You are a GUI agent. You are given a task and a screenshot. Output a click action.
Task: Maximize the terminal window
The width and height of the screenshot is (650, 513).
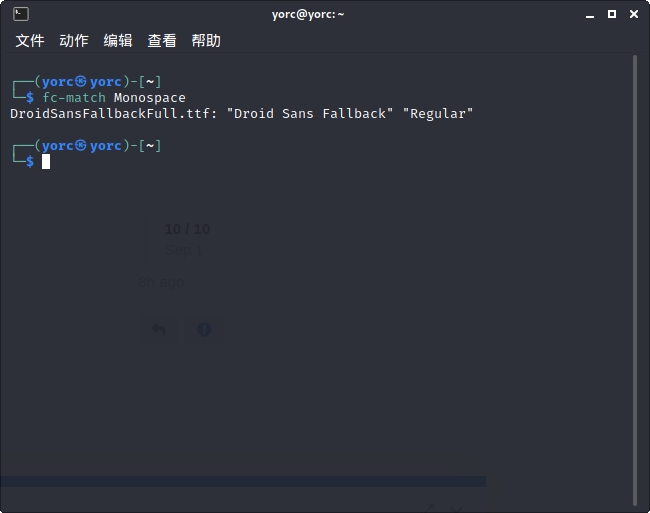click(x=612, y=14)
